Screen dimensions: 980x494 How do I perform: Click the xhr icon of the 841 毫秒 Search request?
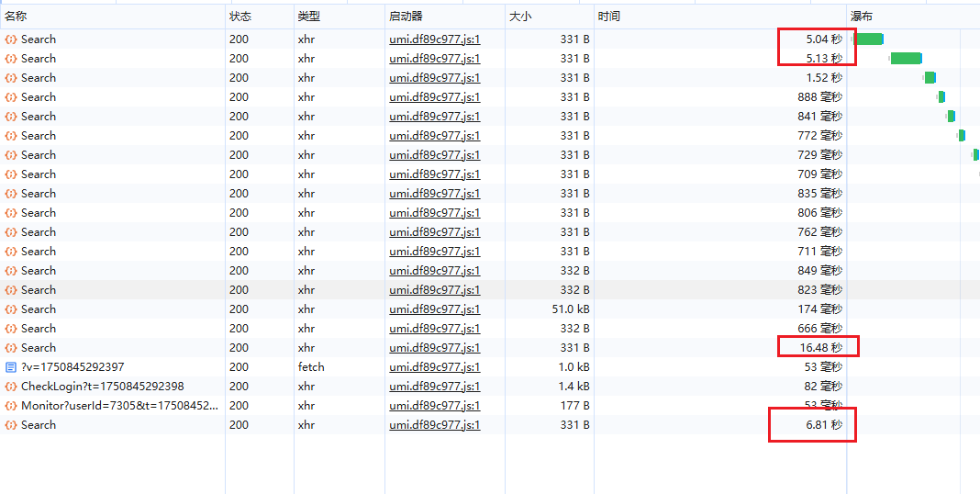click(11, 117)
